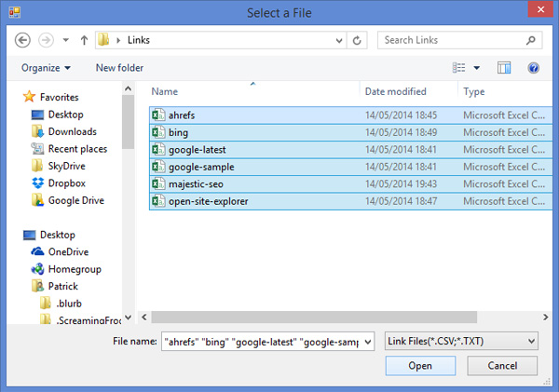Image resolution: width=559 pixels, height=392 pixels.
Task: Open the File name history dropdown
Action: (368, 342)
